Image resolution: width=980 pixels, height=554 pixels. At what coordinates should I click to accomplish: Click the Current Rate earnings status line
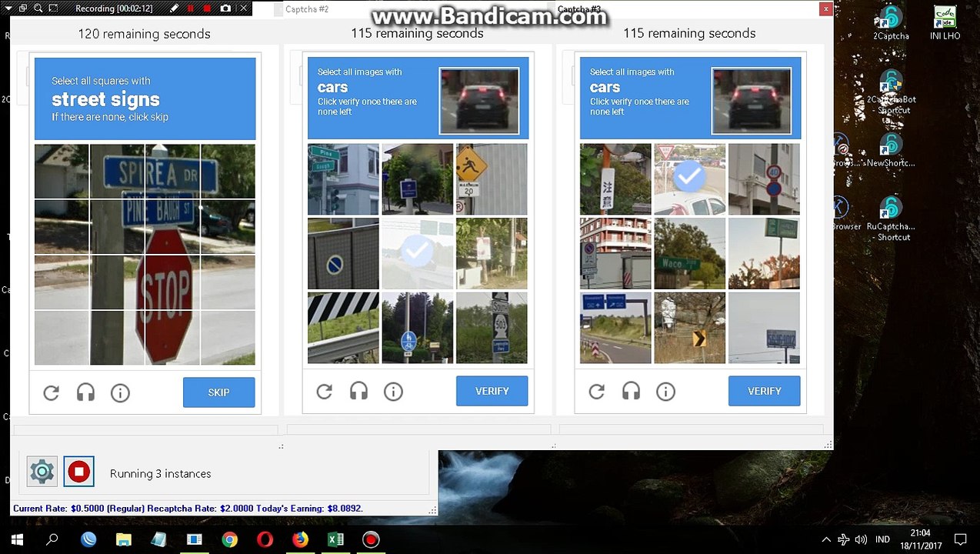[x=188, y=509]
